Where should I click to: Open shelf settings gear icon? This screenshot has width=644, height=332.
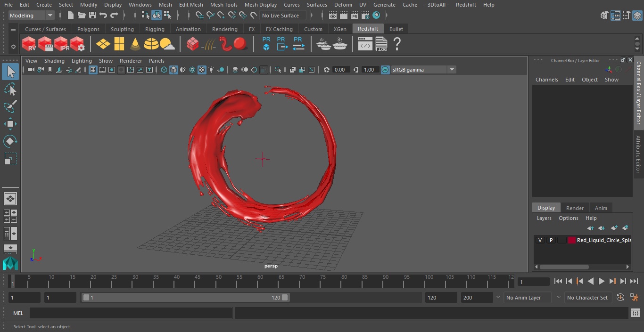pos(13,47)
